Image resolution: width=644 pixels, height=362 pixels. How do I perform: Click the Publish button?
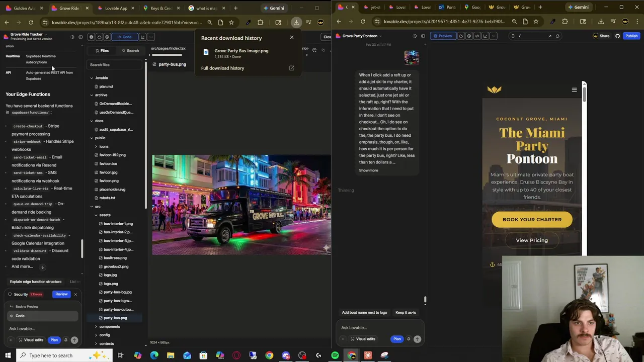(631, 36)
